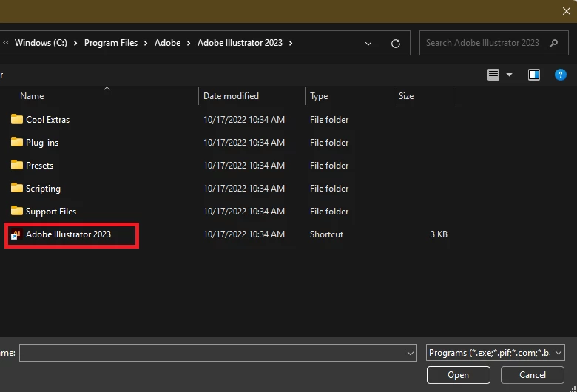This screenshot has width=577, height=392.
Task: Click Cool Extras File folder type cell
Action: [x=329, y=120]
